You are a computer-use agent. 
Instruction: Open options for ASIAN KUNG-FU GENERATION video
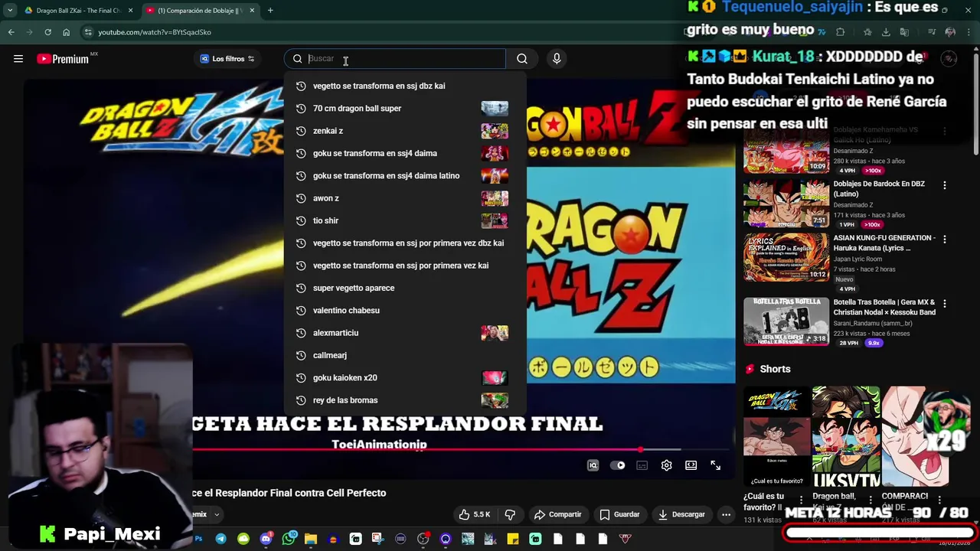(x=944, y=240)
